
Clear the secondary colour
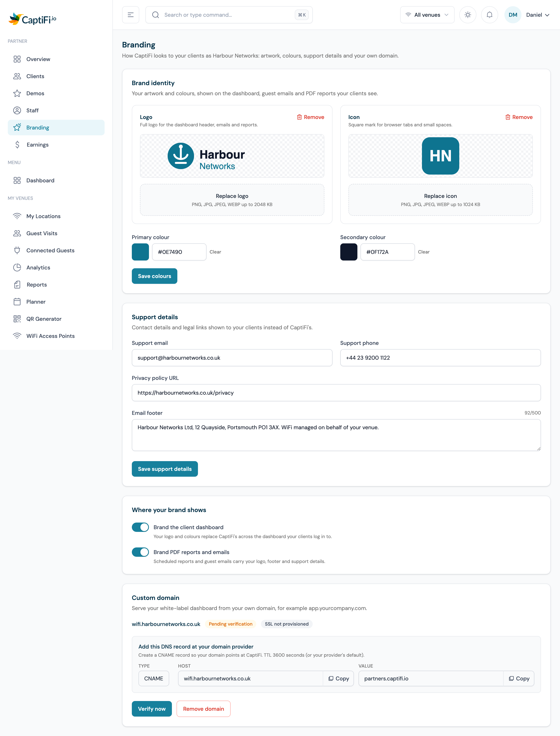point(424,252)
